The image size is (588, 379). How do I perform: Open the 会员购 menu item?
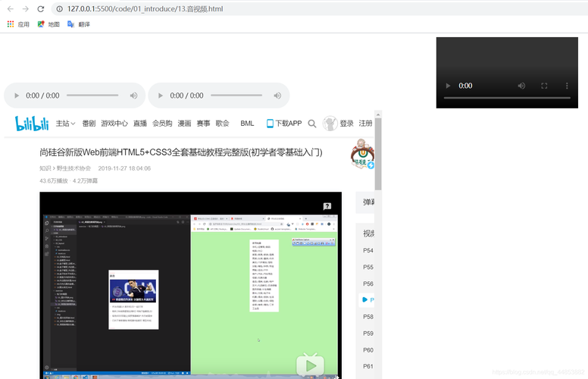pos(162,124)
